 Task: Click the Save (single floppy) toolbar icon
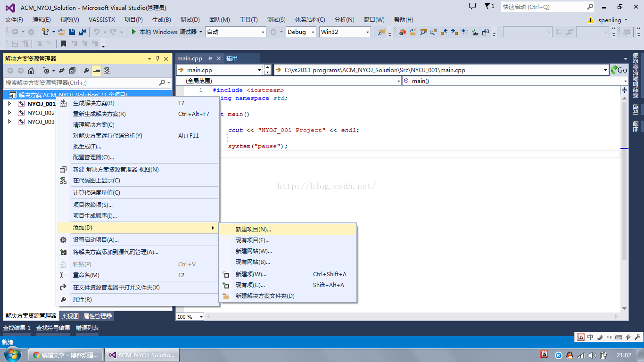click(72, 32)
